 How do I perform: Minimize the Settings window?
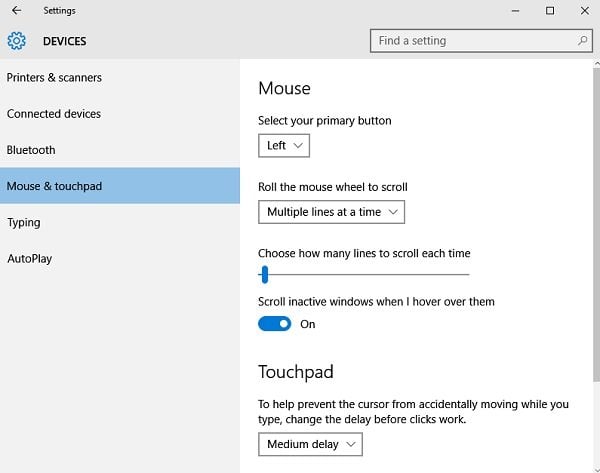coord(515,11)
